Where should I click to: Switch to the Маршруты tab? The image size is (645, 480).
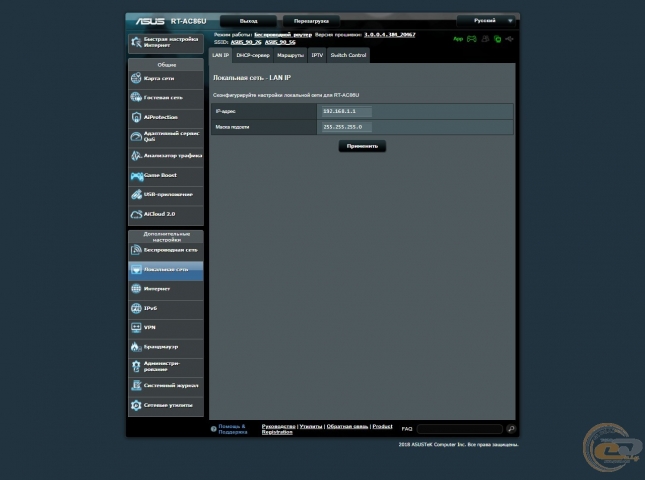290,56
